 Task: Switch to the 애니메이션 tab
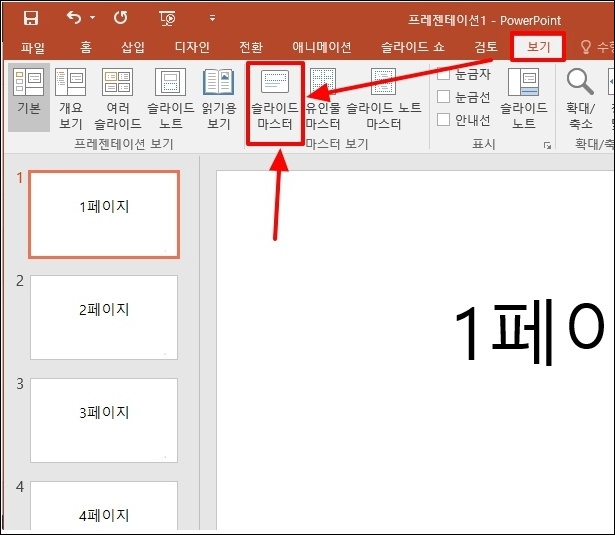[x=321, y=47]
